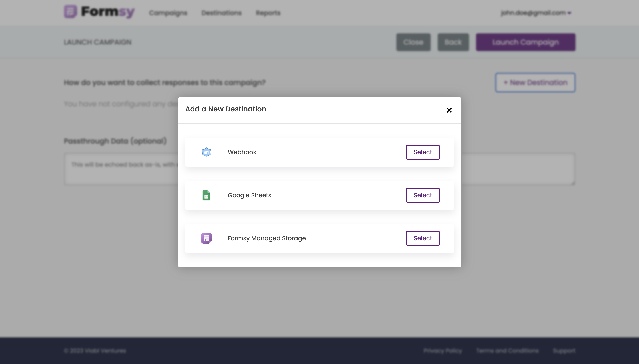Select Google Sheets as destination
Screen dimensions: 639x364
coord(423,195)
